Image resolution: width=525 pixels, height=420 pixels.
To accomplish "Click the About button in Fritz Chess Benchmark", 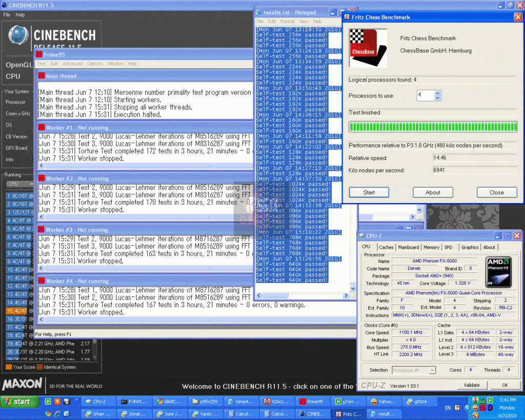I will click(433, 192).
